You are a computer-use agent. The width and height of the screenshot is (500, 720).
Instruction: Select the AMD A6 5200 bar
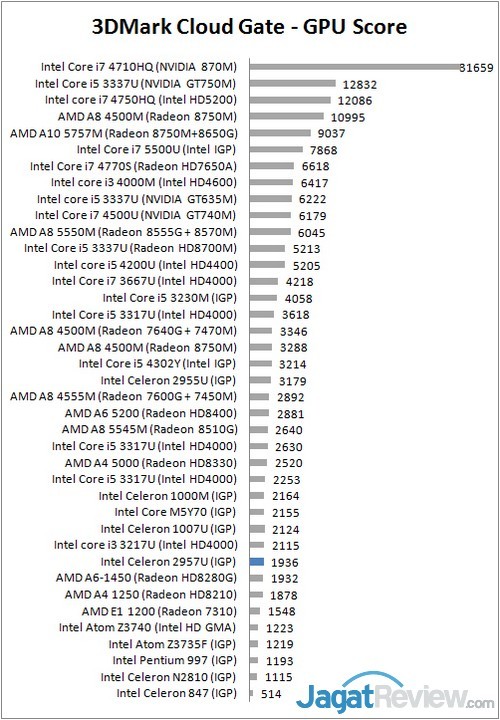tap(259, 413)
